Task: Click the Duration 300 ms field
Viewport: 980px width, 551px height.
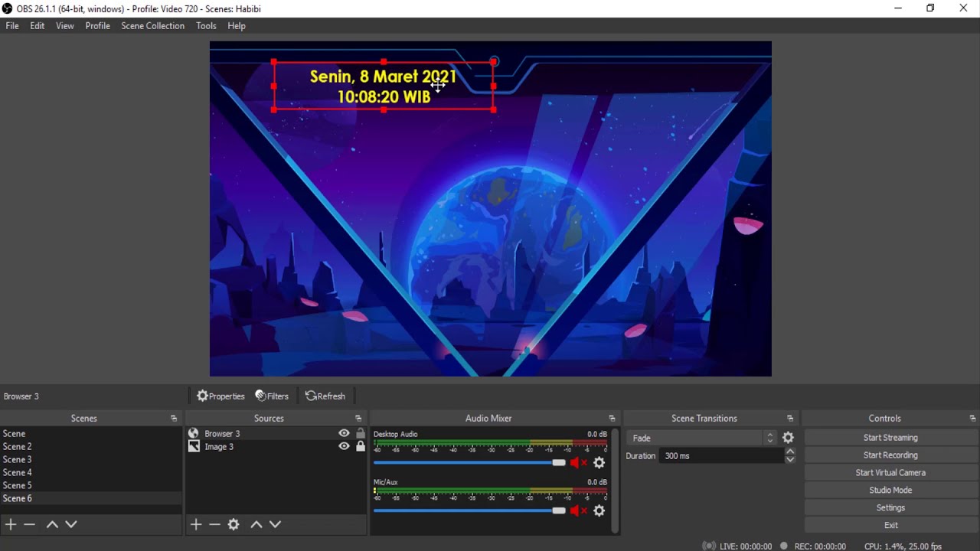Action: (720, 455)
